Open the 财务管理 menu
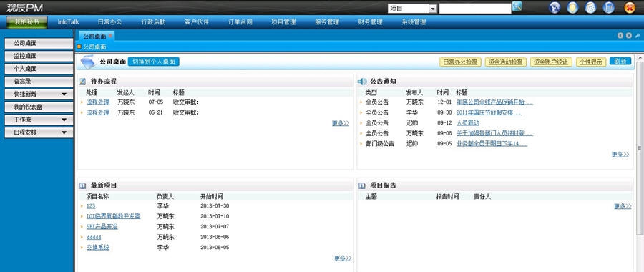The height and width of the screenshot is (272, 644). tap(370, 21)
